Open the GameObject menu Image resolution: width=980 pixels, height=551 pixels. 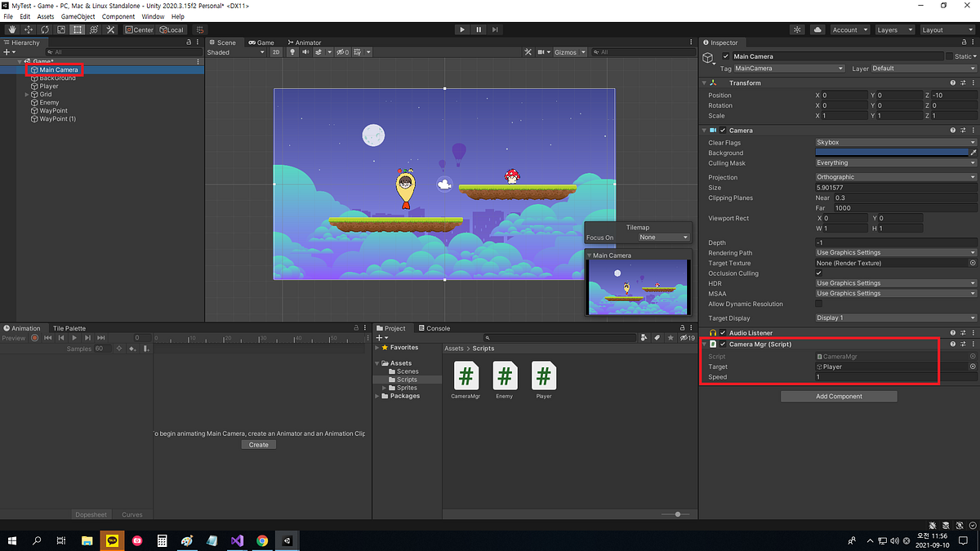(x=78, y=16)
